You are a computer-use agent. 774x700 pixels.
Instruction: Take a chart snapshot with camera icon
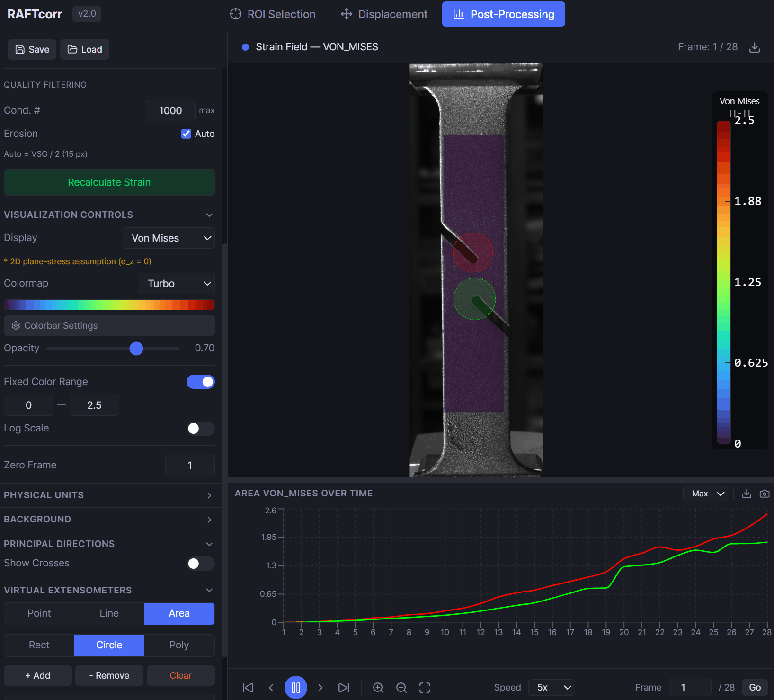coord(764,494)
